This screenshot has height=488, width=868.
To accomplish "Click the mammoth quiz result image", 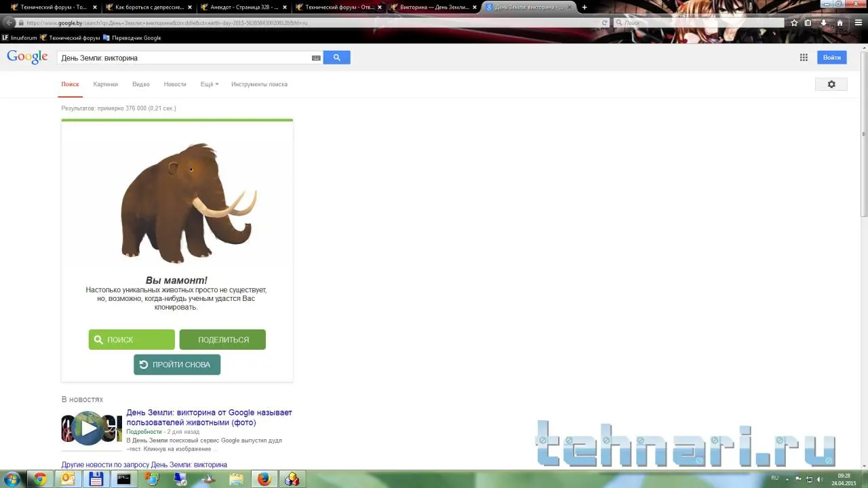I will pos(189,202).
